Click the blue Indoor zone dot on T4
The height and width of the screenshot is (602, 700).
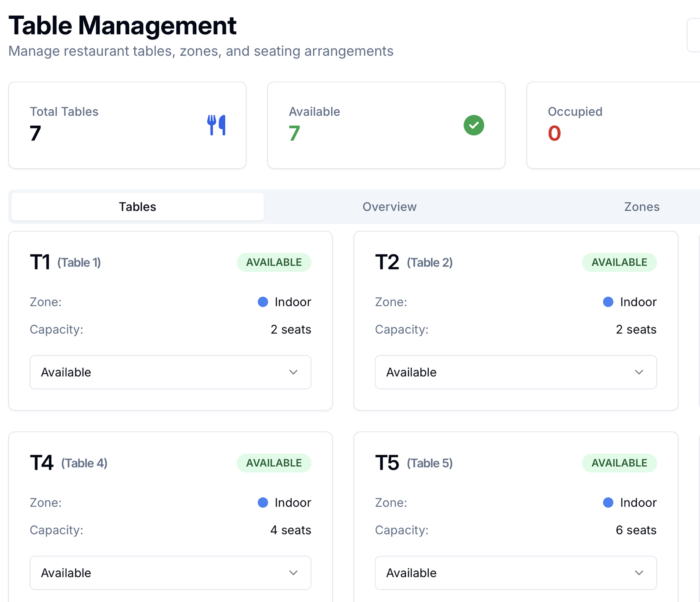click(x=263, y=502)
